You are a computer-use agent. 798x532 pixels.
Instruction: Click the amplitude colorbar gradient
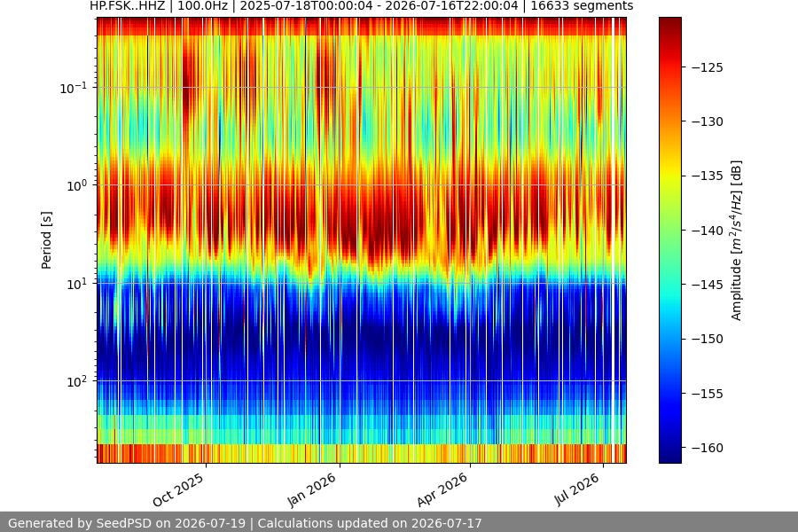click(x=669, y=239)
